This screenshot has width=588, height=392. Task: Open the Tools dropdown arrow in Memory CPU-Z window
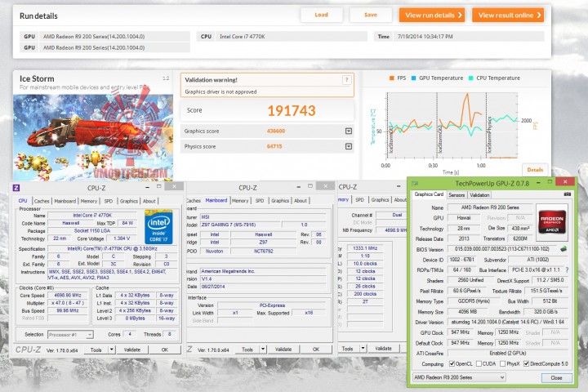pyautogui.click(x=363, y=349)
